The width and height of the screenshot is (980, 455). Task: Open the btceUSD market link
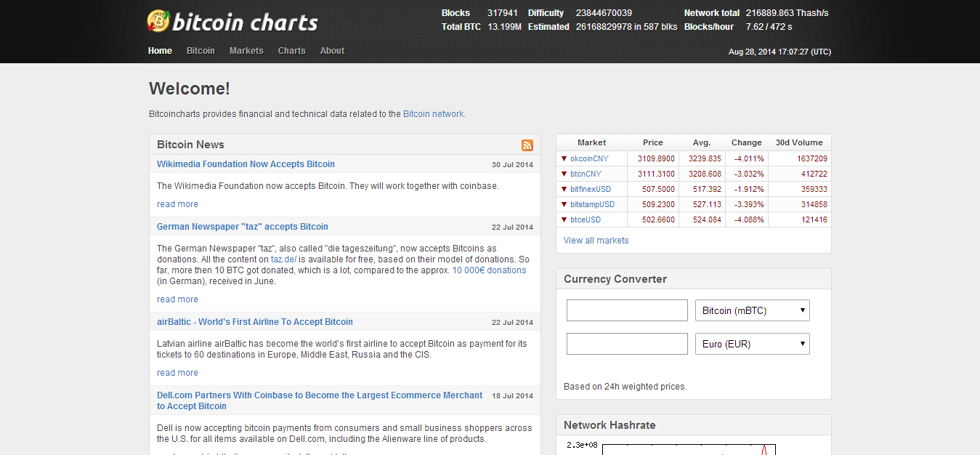586,220
